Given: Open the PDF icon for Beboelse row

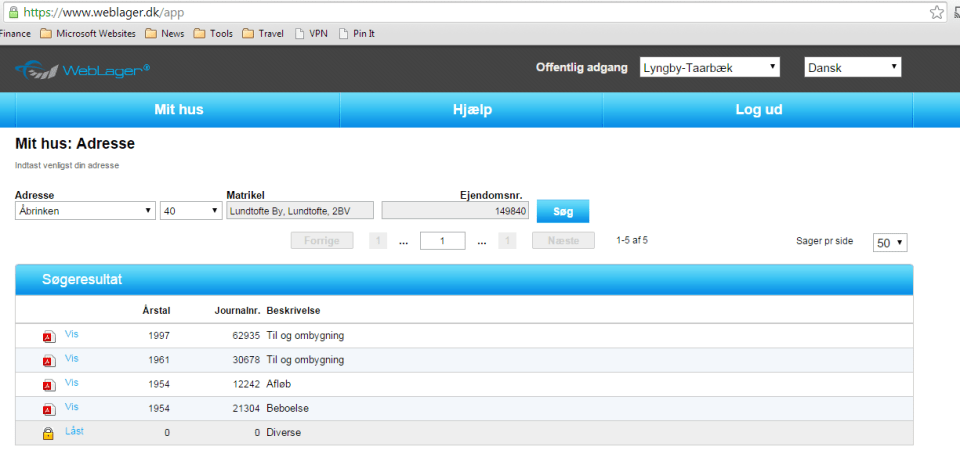Looking at the screenshot, I should [48, 409].
